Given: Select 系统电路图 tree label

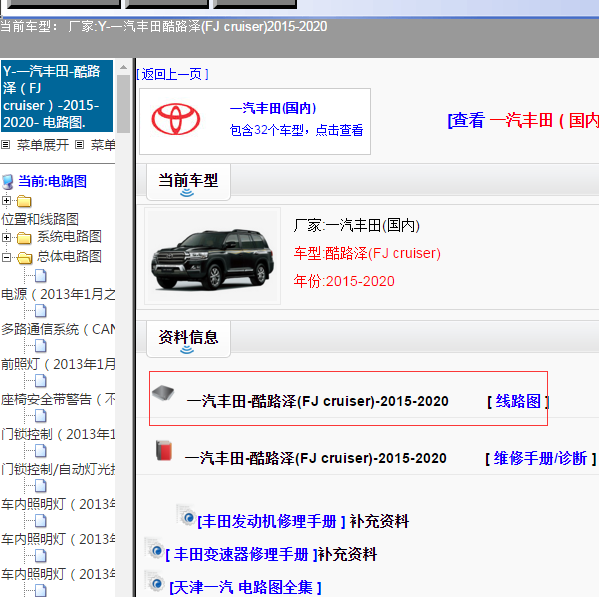Looking at the screenshot, I should point(69,237).
